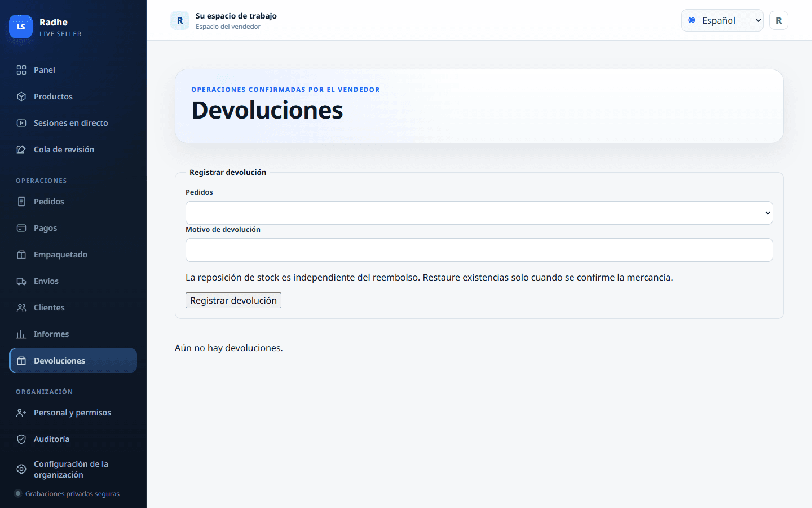Open the Auditoría page link
Viewport: 812px width, 508px height.
[73, 439]
